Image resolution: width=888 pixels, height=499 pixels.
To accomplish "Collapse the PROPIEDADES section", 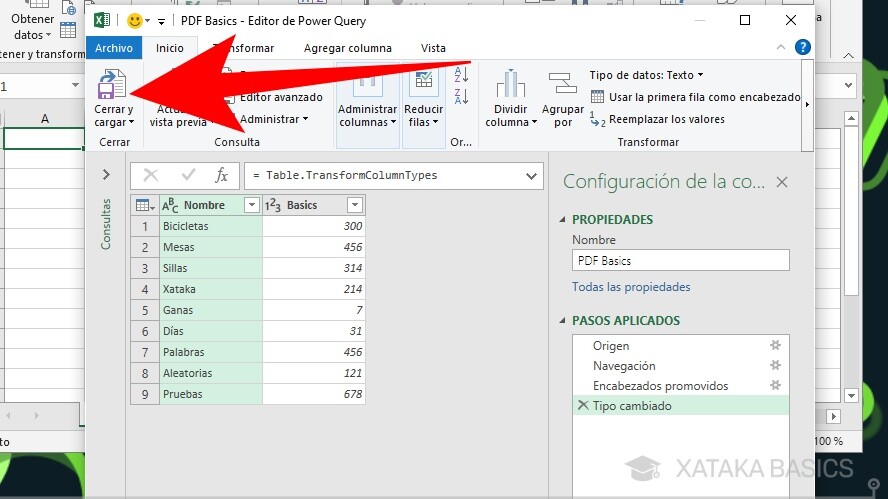I will [562, 220].
